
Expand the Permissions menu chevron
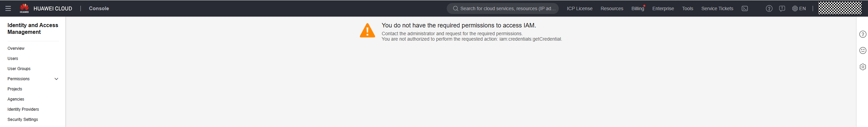(x=56, y=79)
